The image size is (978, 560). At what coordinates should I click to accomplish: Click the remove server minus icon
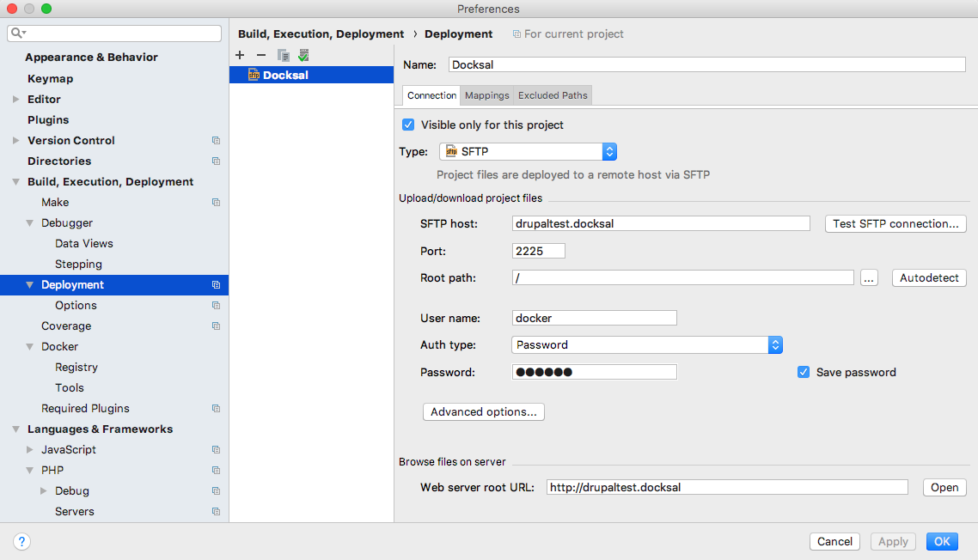(x=261, y=55)
